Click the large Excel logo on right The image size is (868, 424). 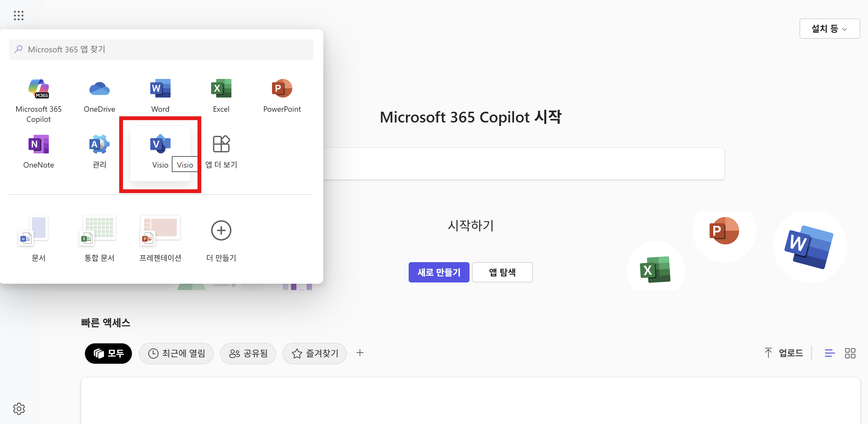(655, 269)
